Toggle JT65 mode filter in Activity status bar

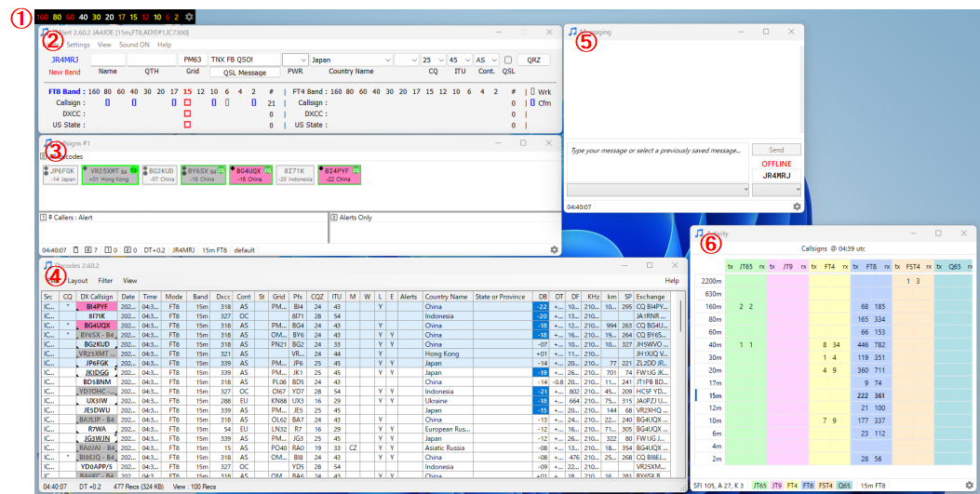pos(759,485)
